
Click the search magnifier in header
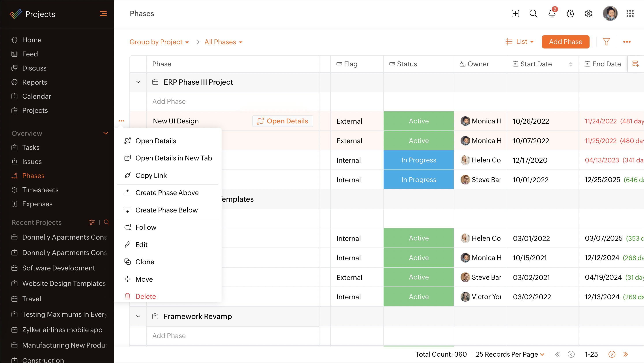[534, 14]
